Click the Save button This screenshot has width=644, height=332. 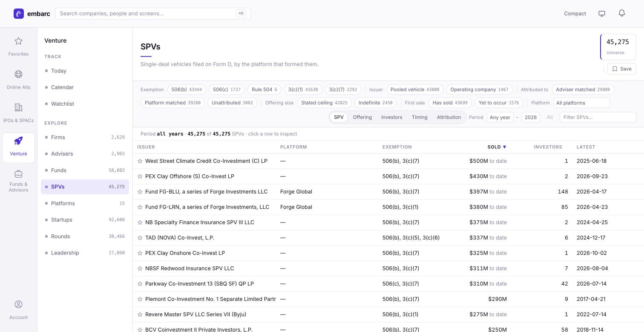click(x=622, y=69)
